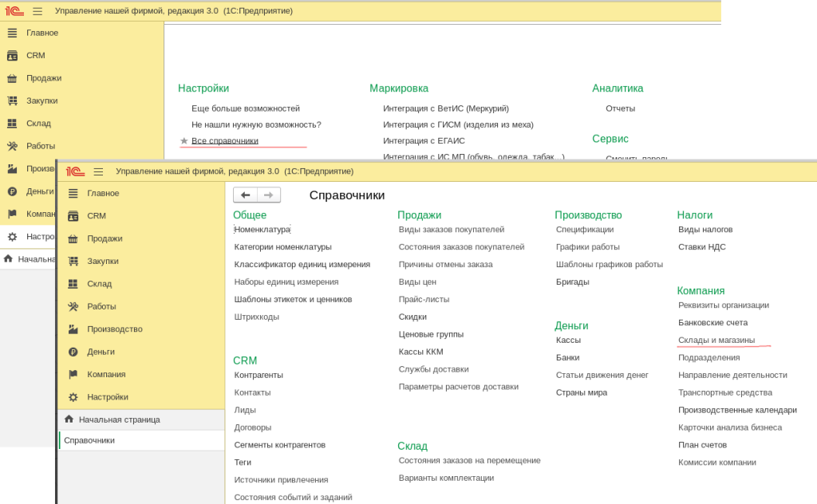Screen dimensions: 817x504
Task: Open Теги link under CRM
Action: click(243, 463)
